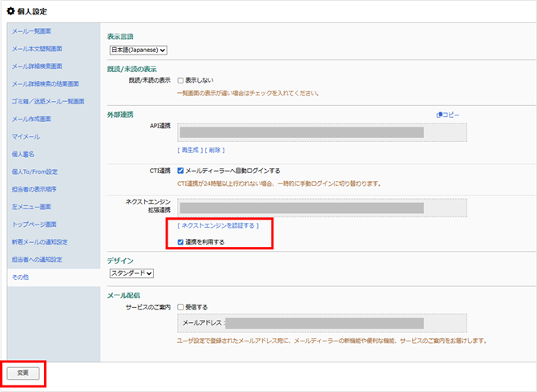
Task: Go to メール作成画面 sidebar item
Action: tap(31, 119)
